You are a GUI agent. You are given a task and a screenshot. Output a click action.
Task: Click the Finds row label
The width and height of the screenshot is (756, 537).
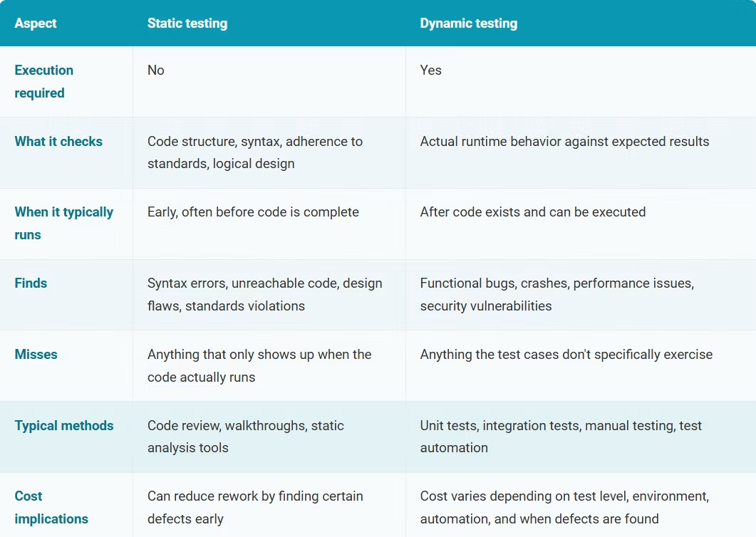tap(31, 283)
